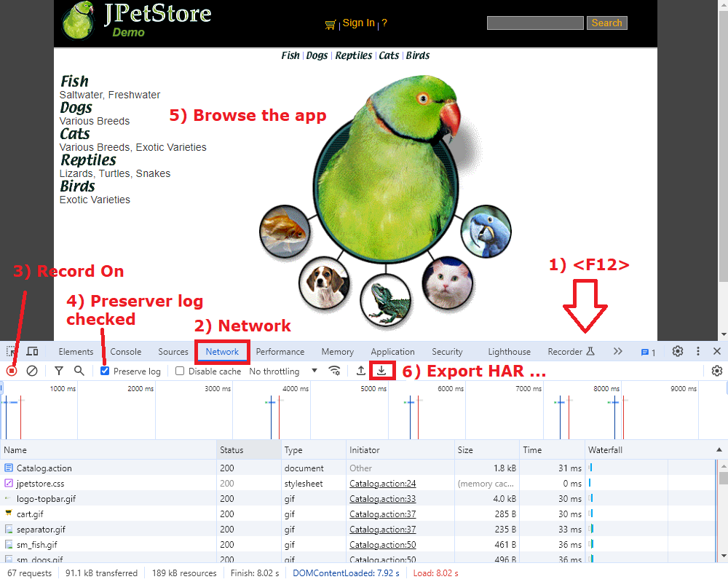Viewport: 728px width, 582px height.
Task: Uncheck the Preserve log checkbox
Action: click(x=104, y=371)
